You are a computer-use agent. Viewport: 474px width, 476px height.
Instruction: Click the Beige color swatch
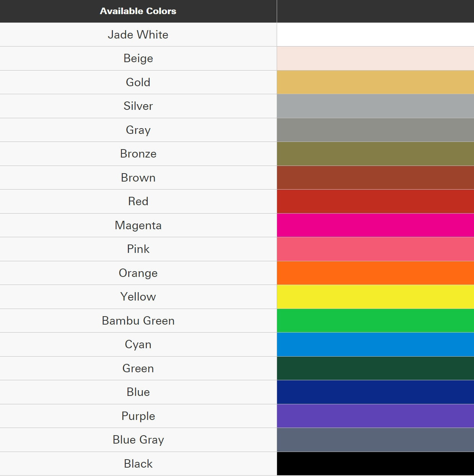[x=376, y=58]
